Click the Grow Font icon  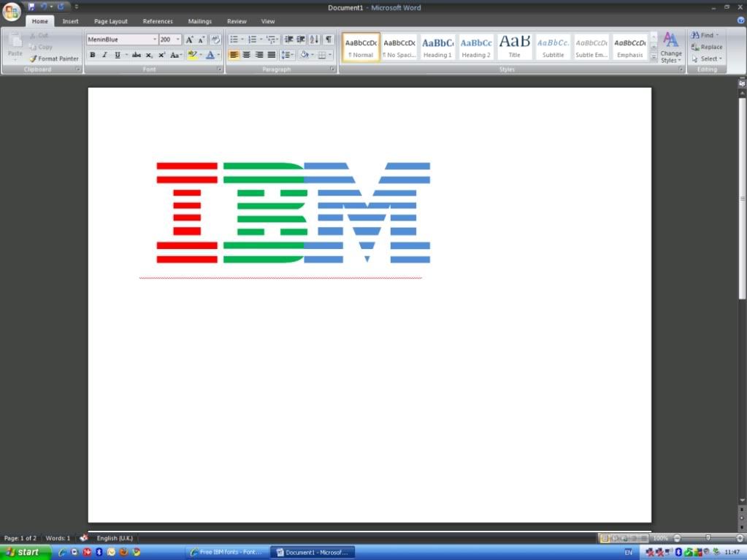[x=189, y=39]
